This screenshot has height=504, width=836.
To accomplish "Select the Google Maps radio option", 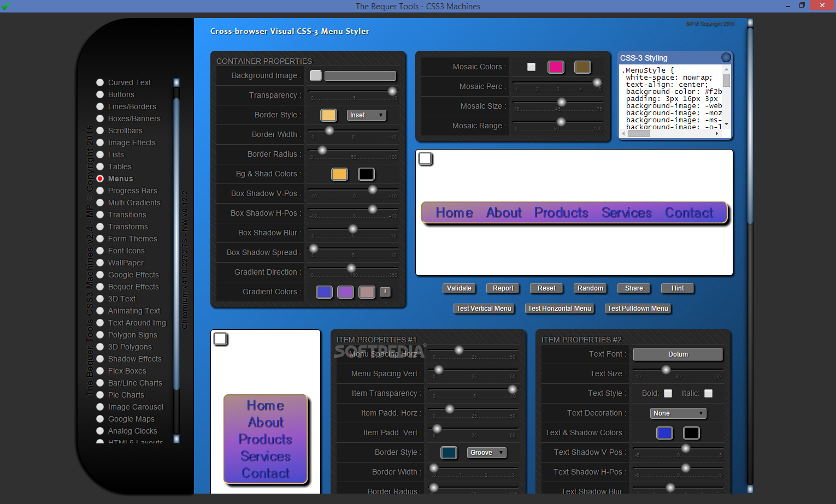I will click(100, 419).
